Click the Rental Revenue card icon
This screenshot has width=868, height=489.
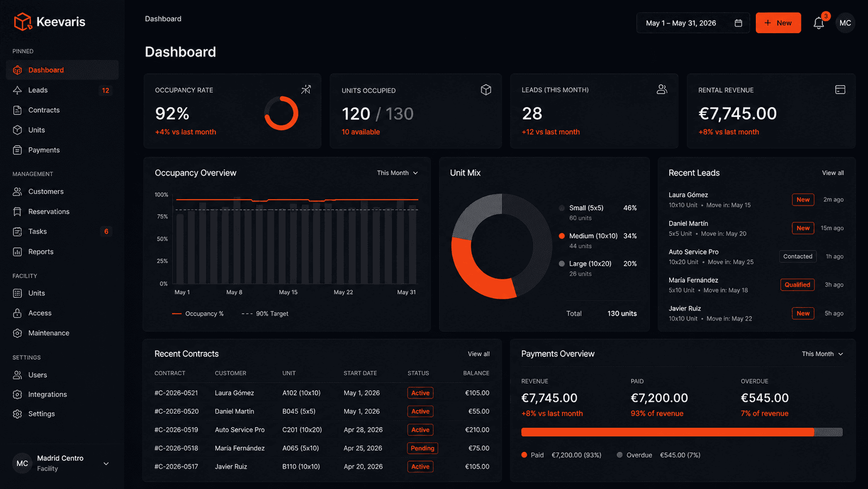(x=840, y=89)
